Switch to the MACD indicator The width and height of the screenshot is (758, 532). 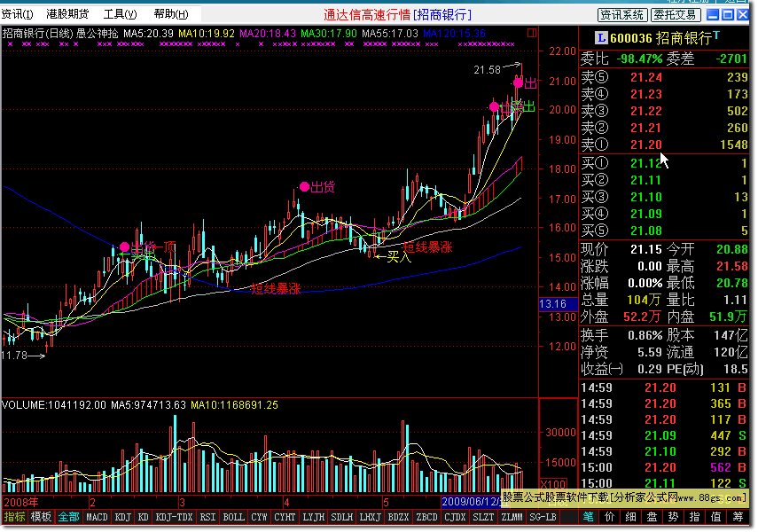coord(97,517)
